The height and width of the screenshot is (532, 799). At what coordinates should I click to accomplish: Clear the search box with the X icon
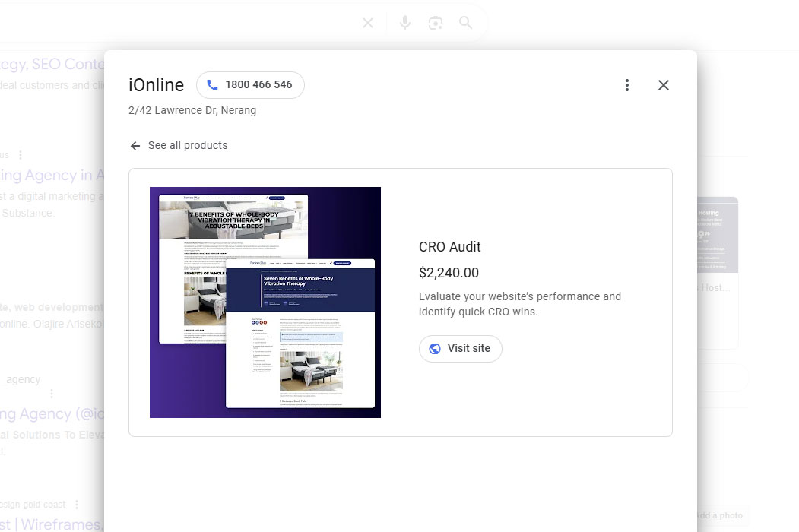point(368,23)
